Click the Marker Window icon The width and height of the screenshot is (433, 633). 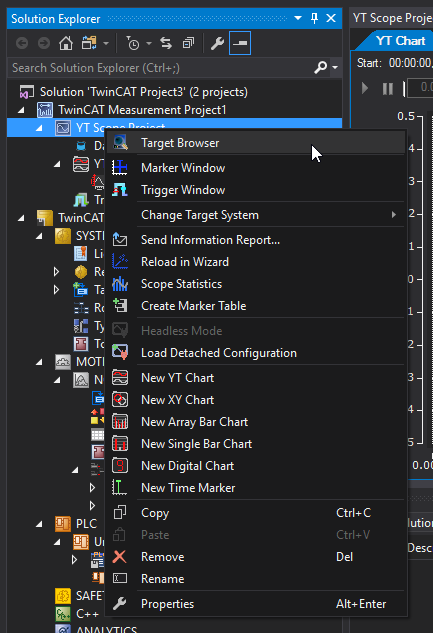click(120, 168)
